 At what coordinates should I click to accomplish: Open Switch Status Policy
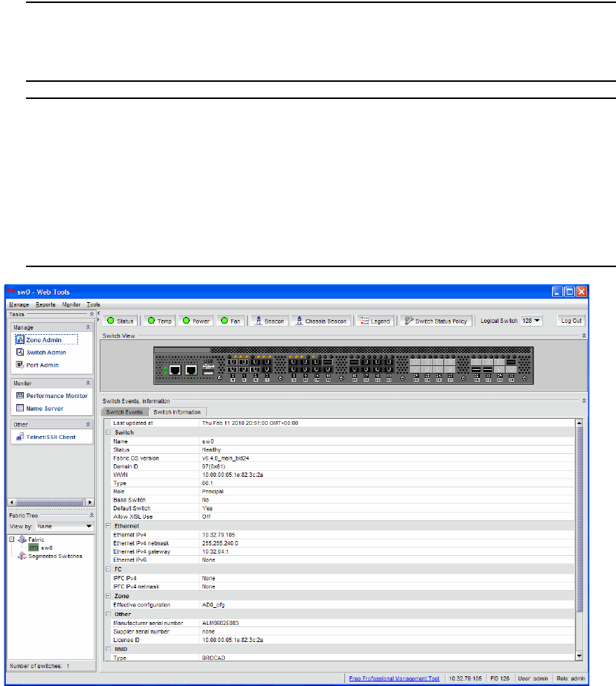436,321
